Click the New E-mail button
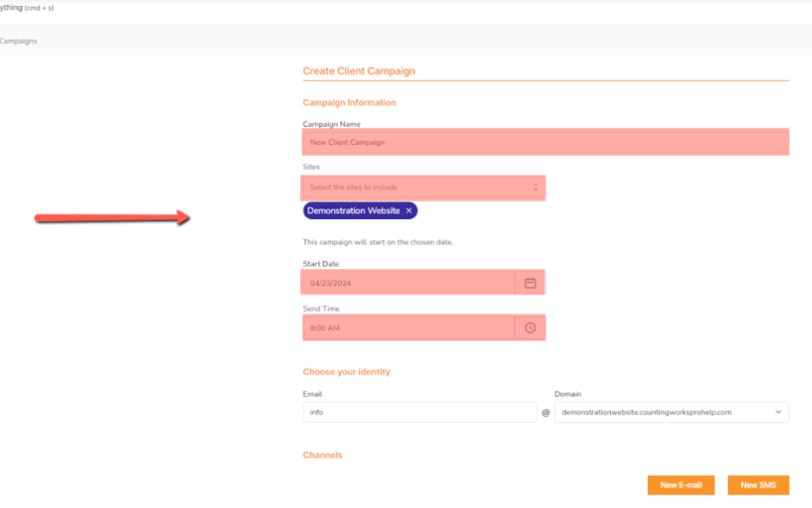The height and width of the screenshot is (508, 812). tap(681, 485)
